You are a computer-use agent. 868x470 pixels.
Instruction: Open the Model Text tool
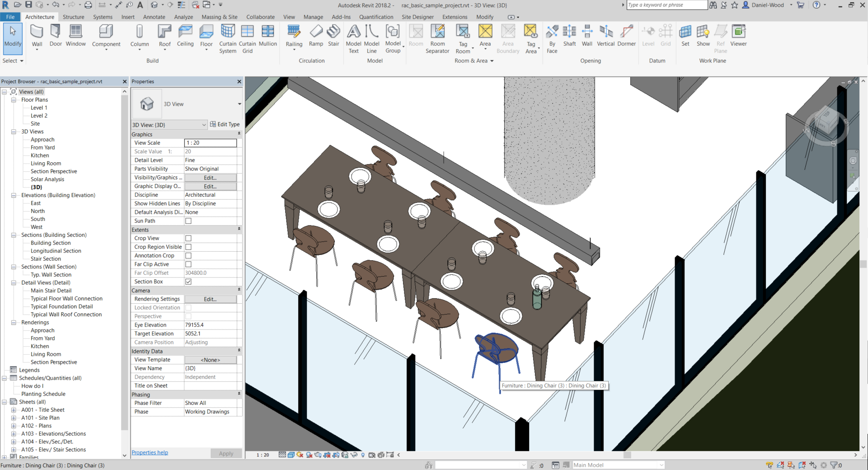pyautogui.click(x=353, y=38)
